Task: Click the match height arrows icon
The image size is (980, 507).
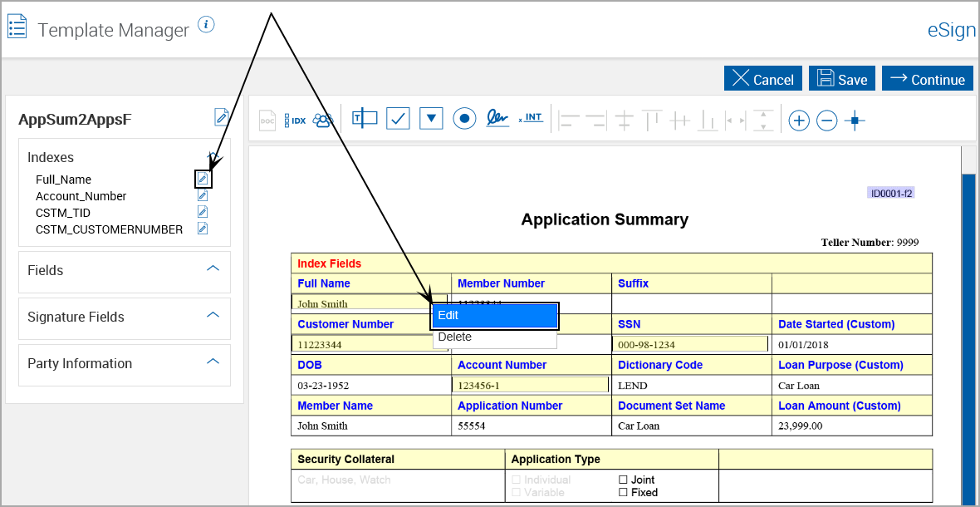Action: coord(764,120)
